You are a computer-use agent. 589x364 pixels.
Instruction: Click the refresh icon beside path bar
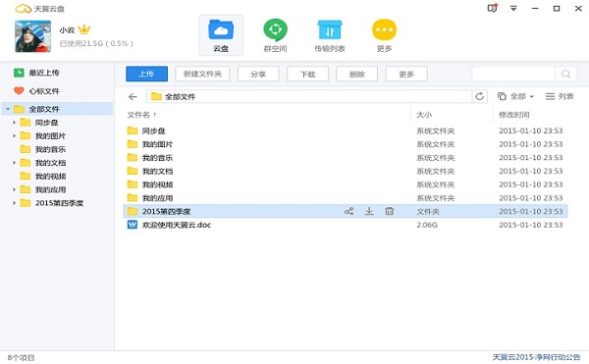point(480,96)
